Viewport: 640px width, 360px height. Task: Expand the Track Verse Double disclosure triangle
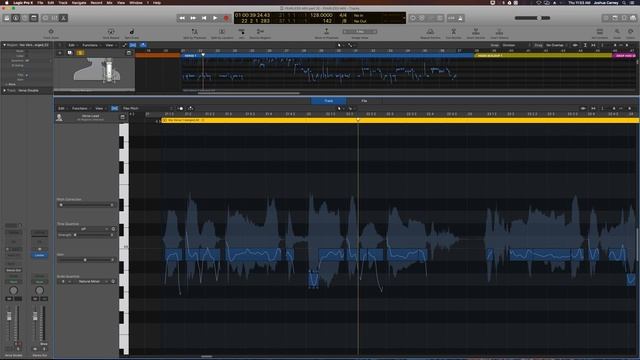pyautogui.click(x=4, y=91)
